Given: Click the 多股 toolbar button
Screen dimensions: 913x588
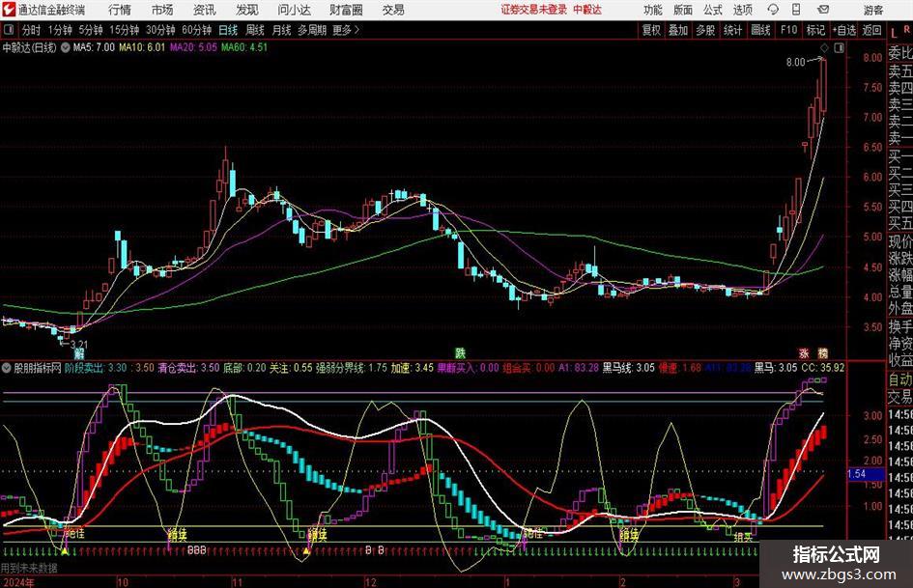Looking at the screenshot, I should click(x=705, y=30).
